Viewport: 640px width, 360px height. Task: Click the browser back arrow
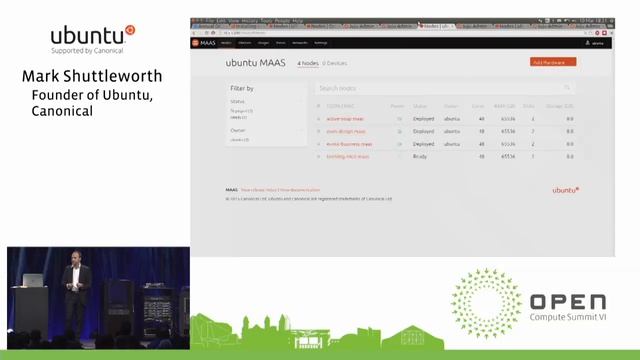[195, 33]
